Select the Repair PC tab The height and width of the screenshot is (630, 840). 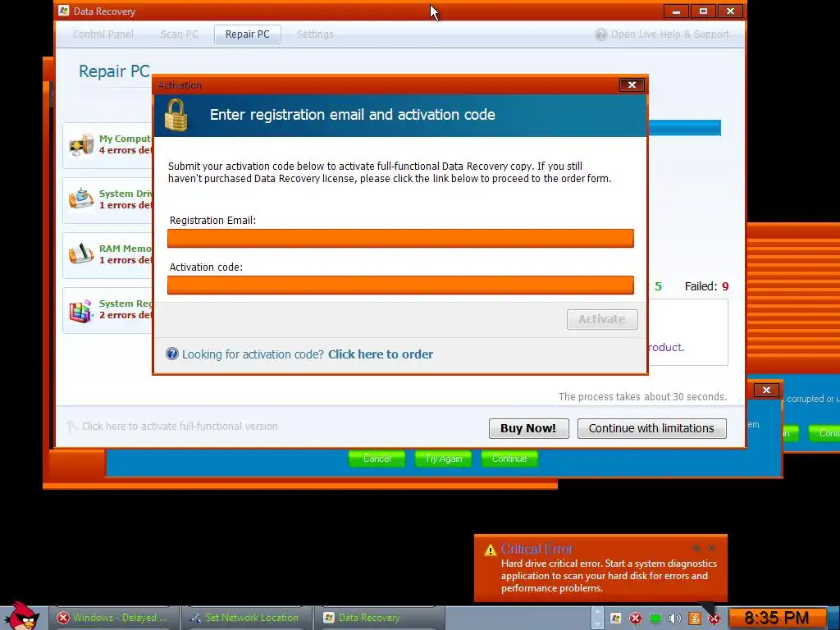248,34
